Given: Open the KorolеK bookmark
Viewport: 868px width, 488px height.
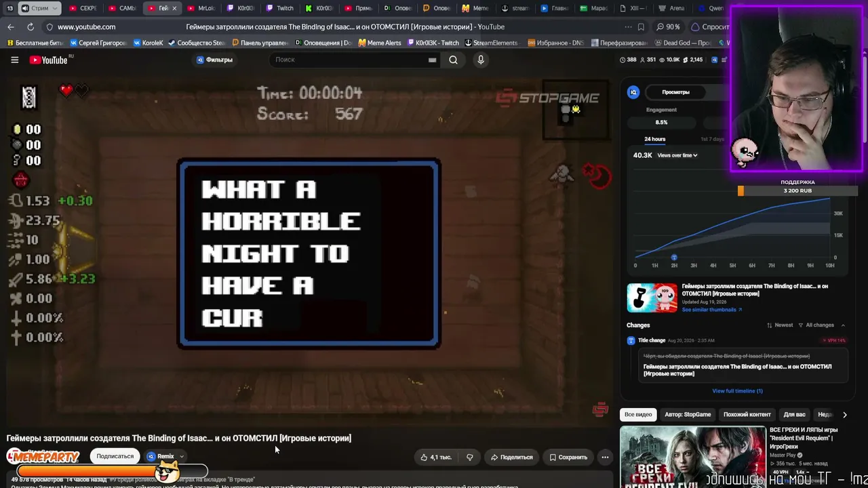Looking at the screenshot, I should click(x=149, y=43).
